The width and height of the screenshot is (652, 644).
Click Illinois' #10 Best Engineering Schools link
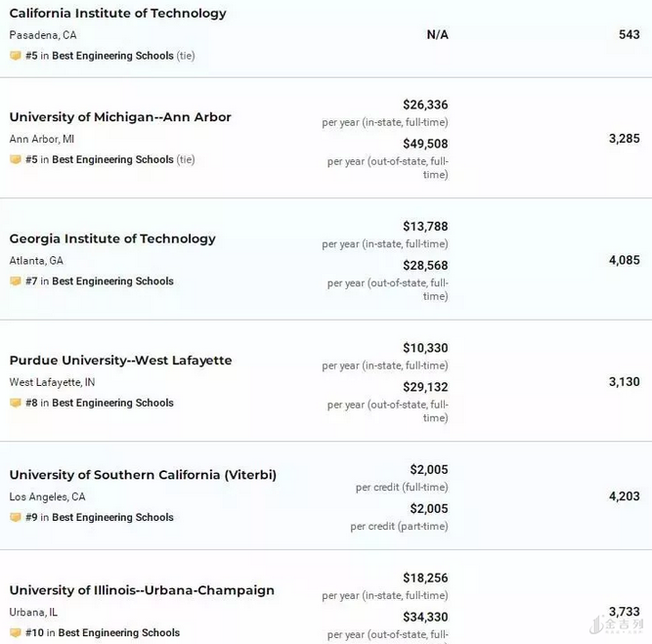[x=118, y=633]
